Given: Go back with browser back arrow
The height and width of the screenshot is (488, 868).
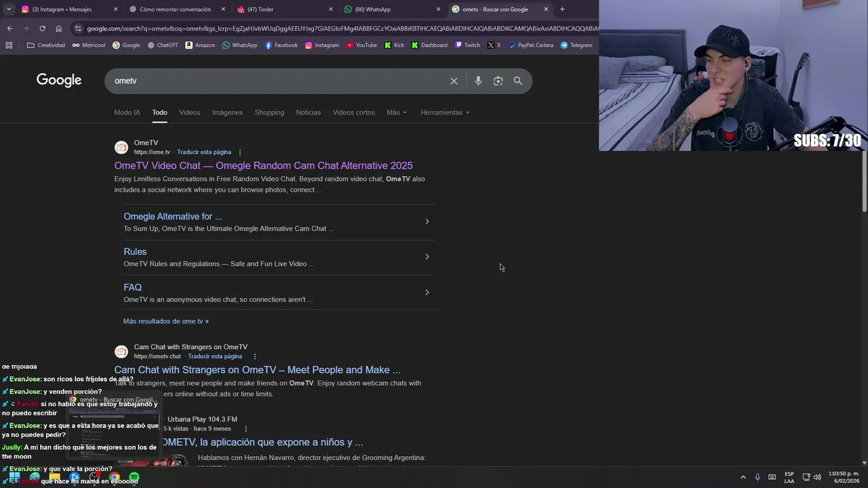Looking at the screenshot, I should [x=9, y=28].
